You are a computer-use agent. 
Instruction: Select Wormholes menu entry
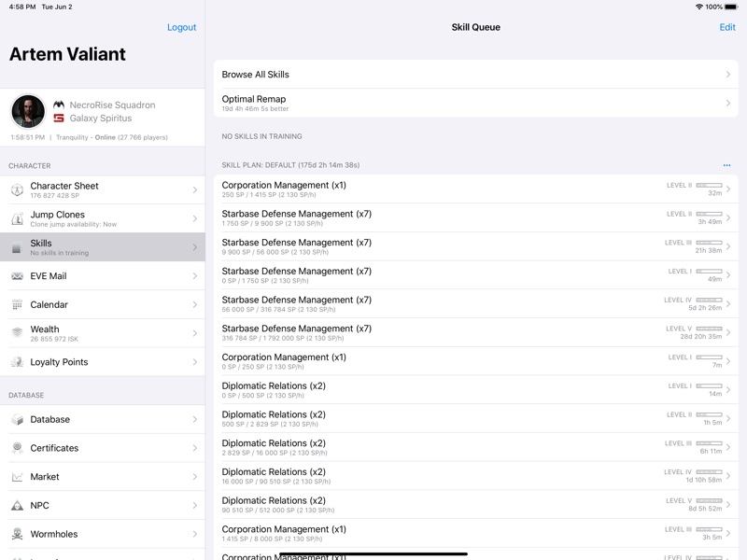tap(103, 534)
